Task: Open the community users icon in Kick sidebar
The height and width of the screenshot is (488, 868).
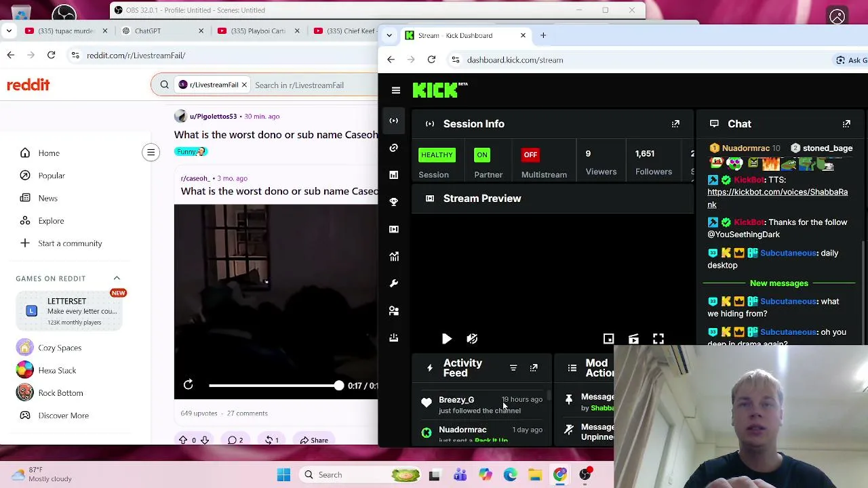Action: point(394,310)
